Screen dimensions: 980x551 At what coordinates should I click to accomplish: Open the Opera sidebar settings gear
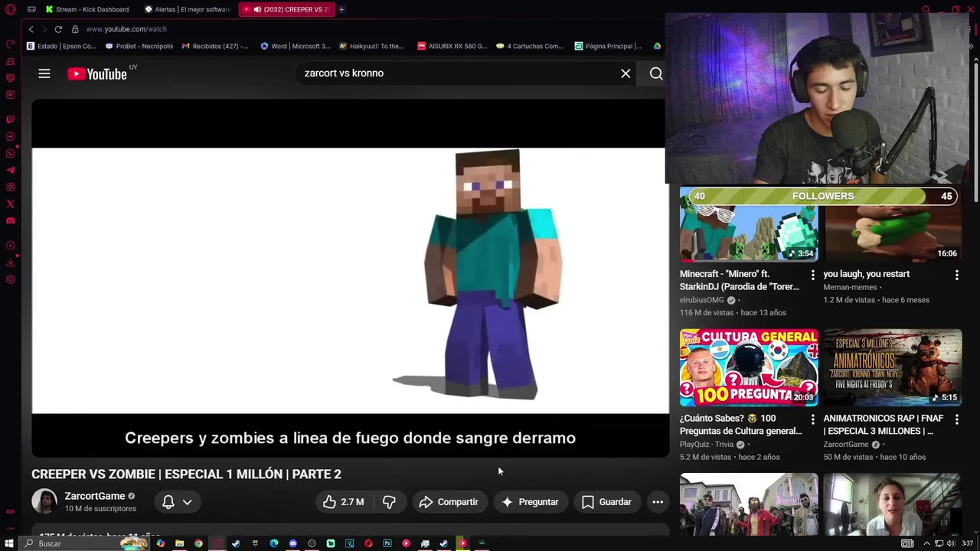click(x=10, y=279)
